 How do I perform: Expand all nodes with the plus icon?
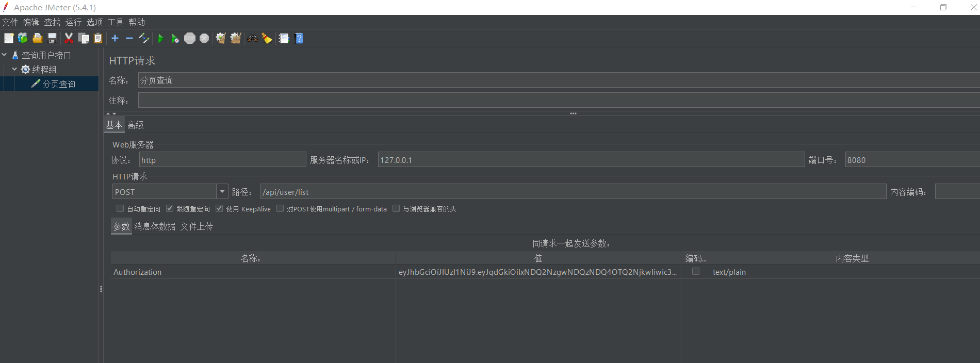(x=115, y=38)
